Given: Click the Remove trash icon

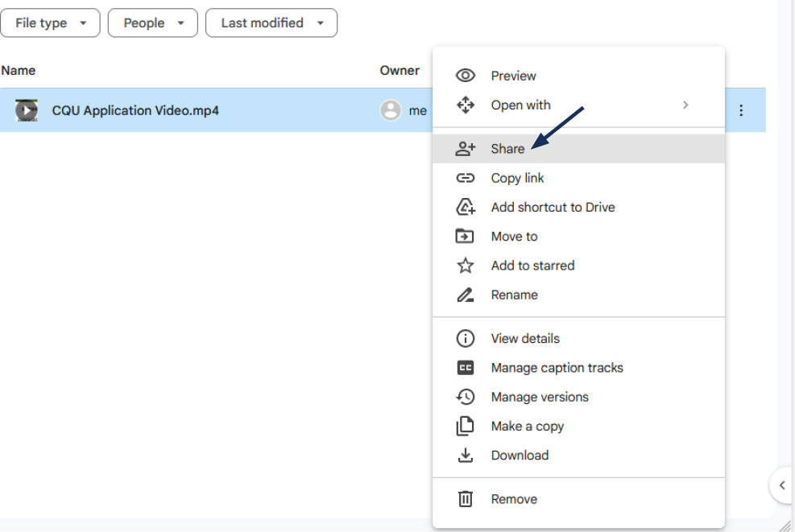Looking at the screenshot, I should point(466,499).
